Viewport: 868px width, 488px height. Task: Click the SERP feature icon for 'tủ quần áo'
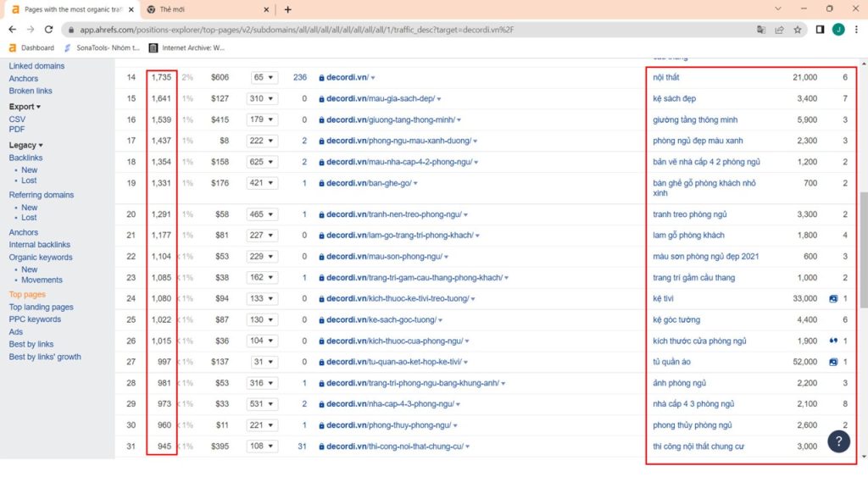tap(833, 362)
